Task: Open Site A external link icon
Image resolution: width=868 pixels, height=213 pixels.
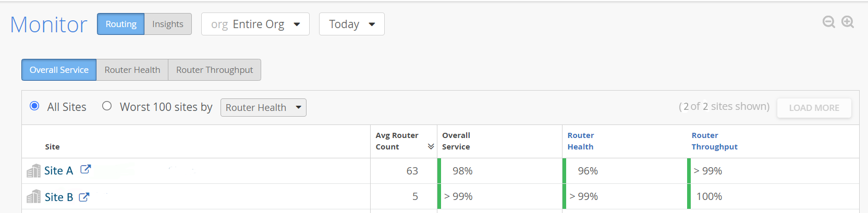Action: click(85, 170)
